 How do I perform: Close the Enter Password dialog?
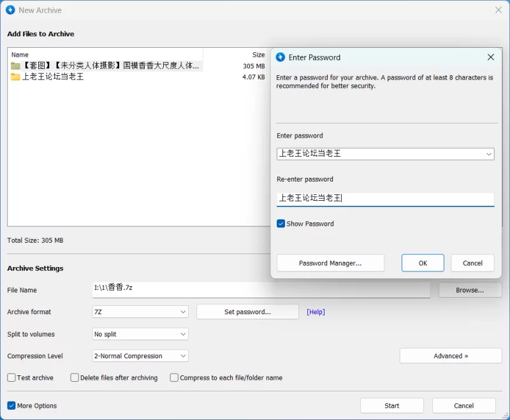[491, 57]
